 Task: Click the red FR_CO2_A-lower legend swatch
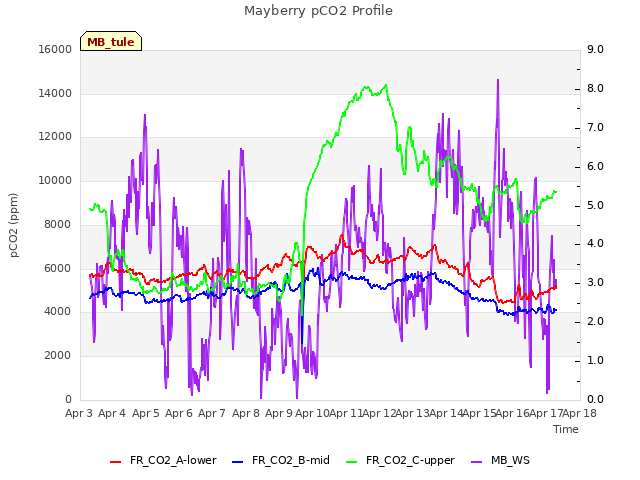tap(116, 462)
